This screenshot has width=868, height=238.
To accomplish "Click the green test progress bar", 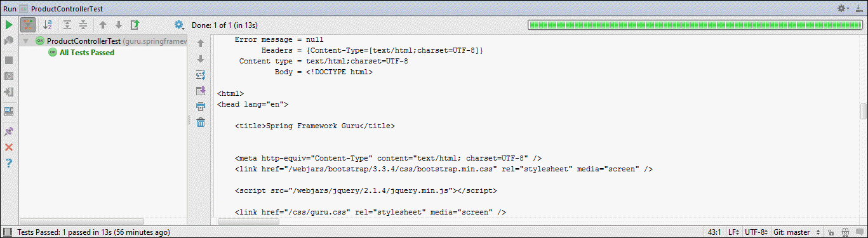I will coord(695,25).
